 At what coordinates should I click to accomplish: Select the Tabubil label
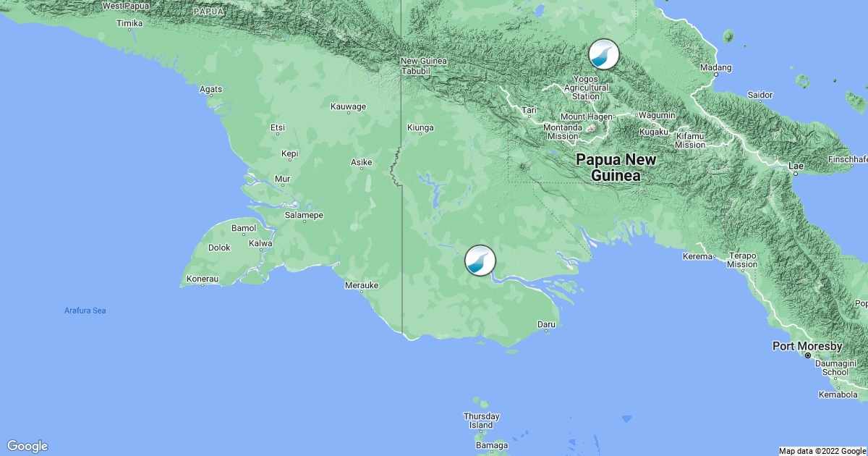tap(417, 71)
